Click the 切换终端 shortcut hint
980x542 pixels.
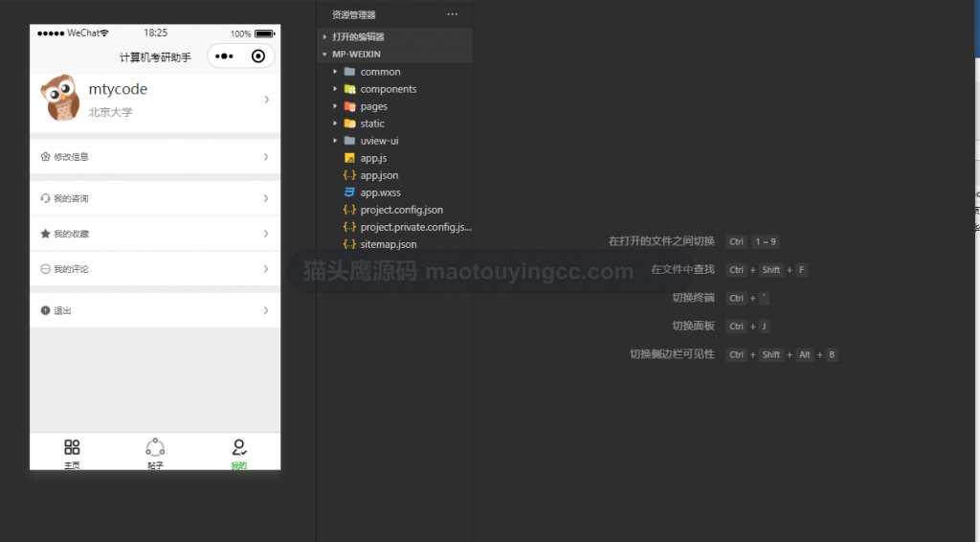(693, 298)
